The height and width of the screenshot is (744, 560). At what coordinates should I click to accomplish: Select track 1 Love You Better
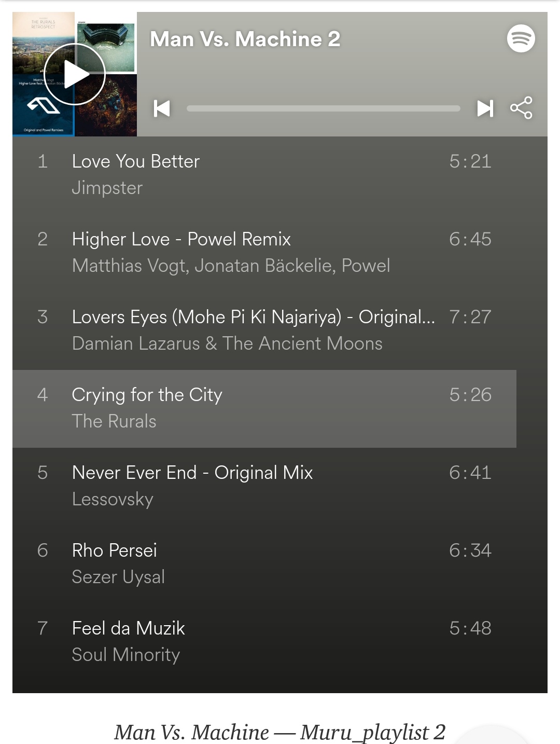click(264, 175)
